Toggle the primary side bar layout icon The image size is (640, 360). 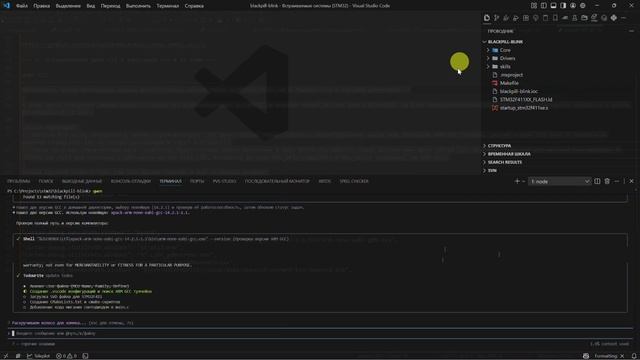(544, 6)
